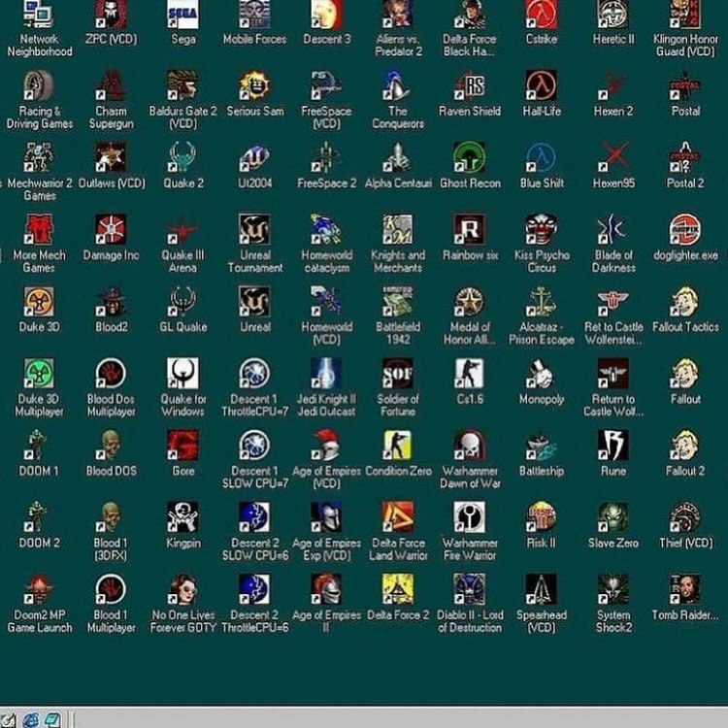The image size is (728, 728).
Task: Click the Condition Zero icon
Action: (x=398, y=446)
